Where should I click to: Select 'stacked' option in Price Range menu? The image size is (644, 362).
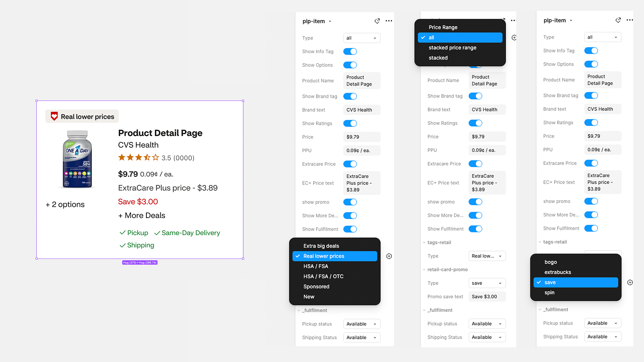[x=460, y=58]
